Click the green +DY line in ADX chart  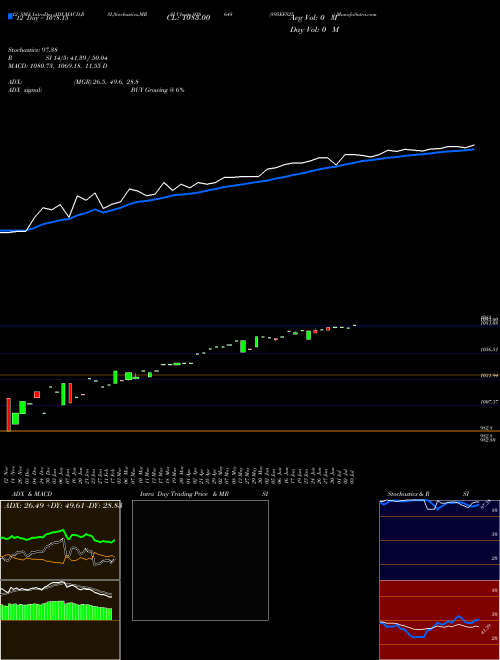pos(58,536)
